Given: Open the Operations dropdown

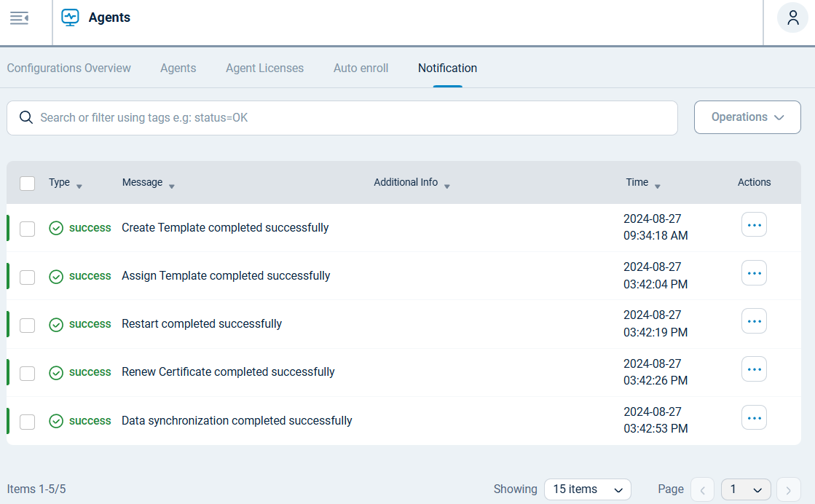Looking at the screenshot, I should tap(747, 117).
